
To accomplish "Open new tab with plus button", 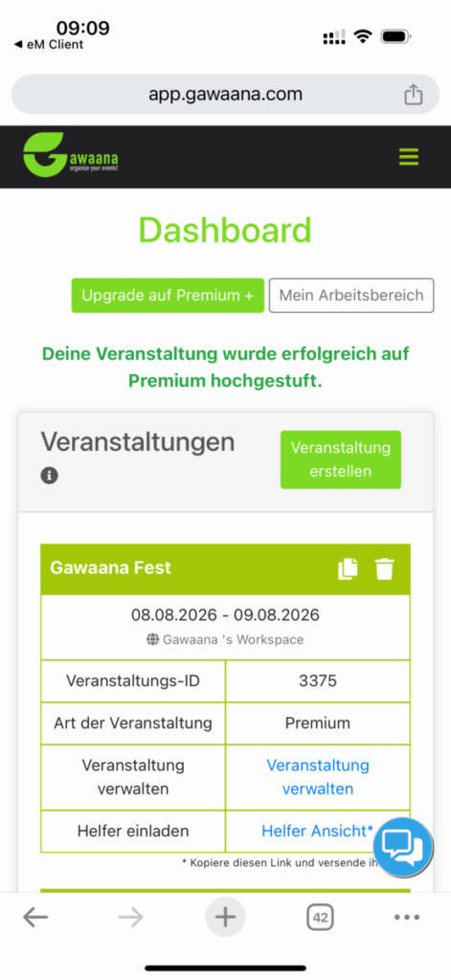I will 225,918.
